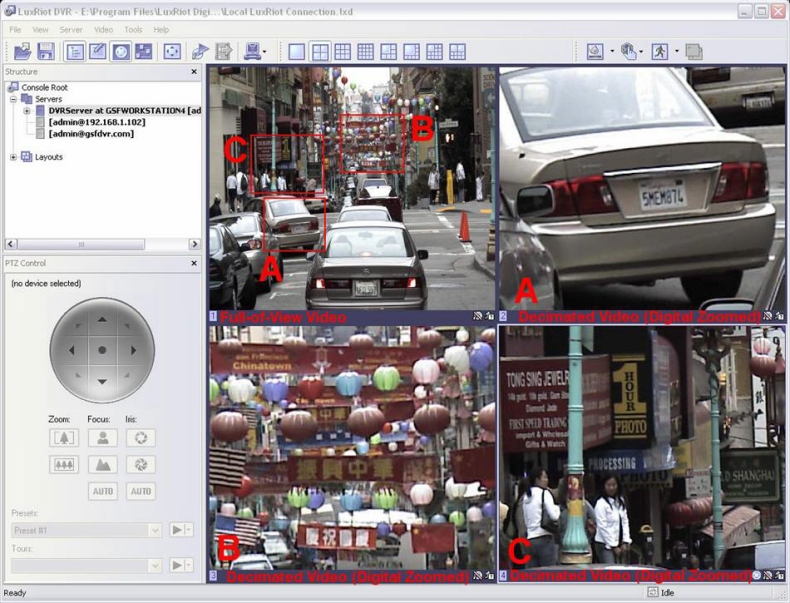Click the fullscreen toolbar icon
Screen dimensions: 790x603
coord(172,51)
